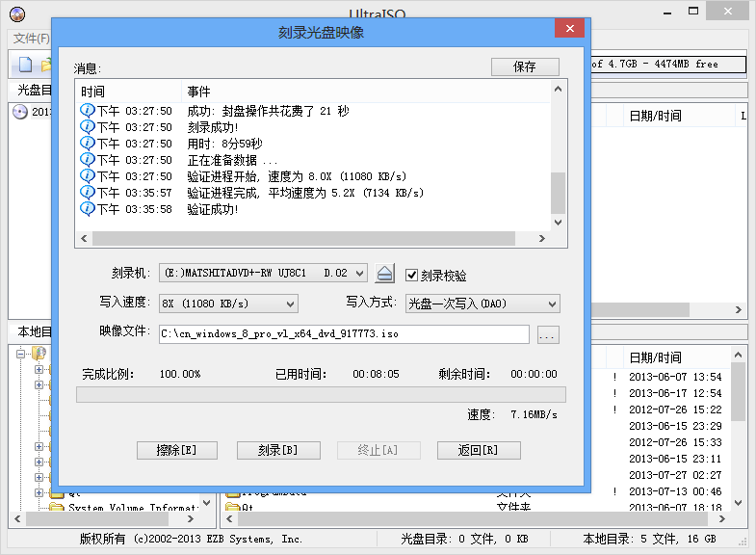Click the info icon of the 验证成功! message

coord(87,209)
